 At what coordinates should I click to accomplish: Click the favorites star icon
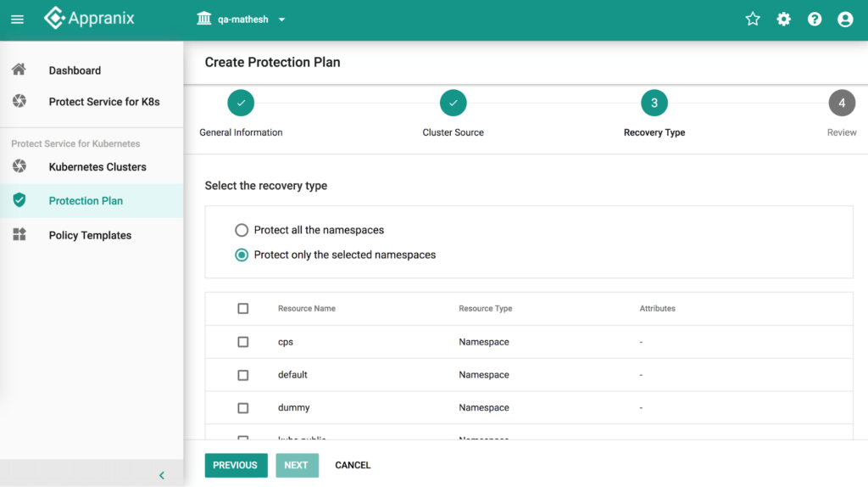click(x=753, y=20)
